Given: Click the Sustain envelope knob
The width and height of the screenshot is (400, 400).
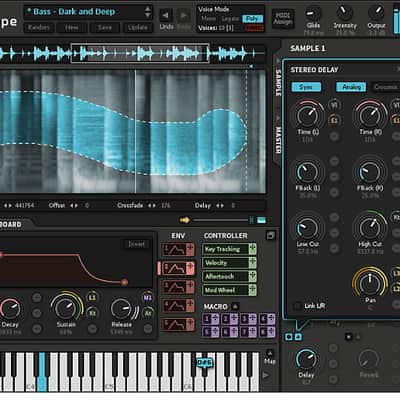Looking at the screenshot, I should click(x=66, y=308).
